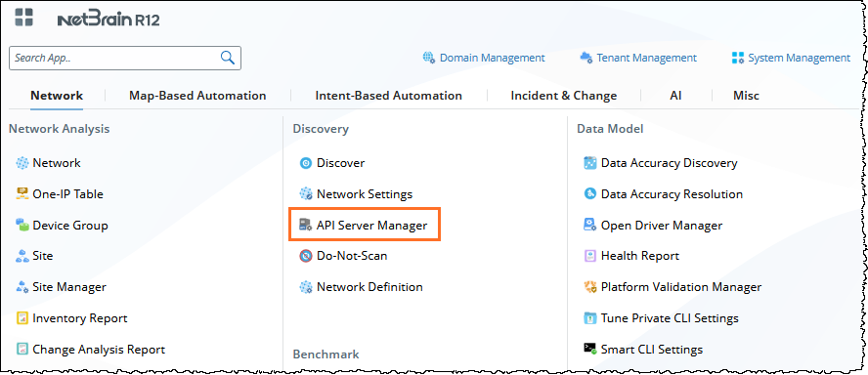Click the Discover app icon
The width and height of the screenshot is (868, 375).
point(306,163)
